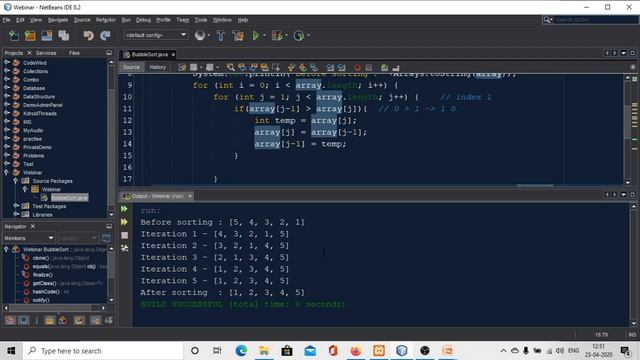
Task: Run Project with green play icon
Action: 256,36
